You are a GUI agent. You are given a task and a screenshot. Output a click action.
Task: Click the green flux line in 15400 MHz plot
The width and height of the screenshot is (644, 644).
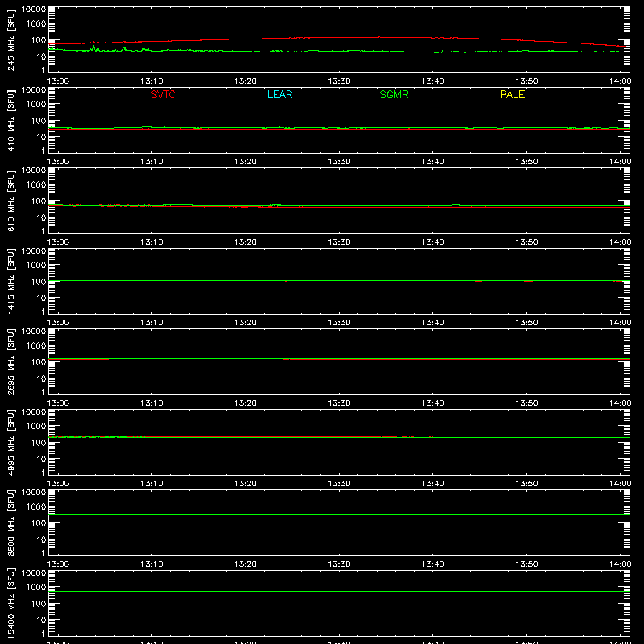coord(339,592)
